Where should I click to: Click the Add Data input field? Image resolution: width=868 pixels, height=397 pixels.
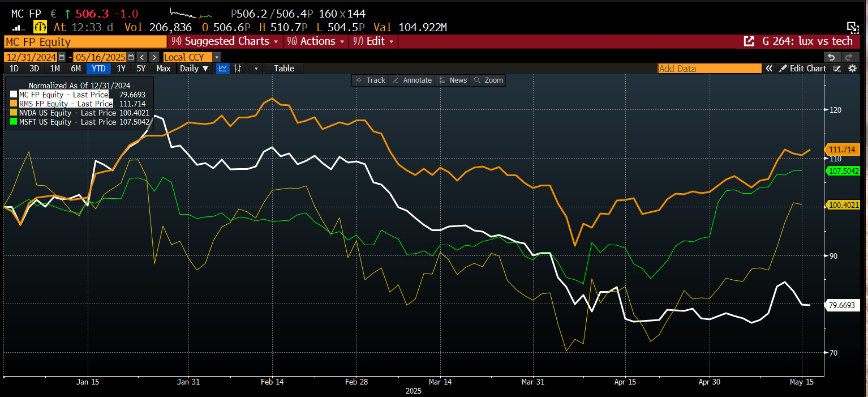[710, 69]
